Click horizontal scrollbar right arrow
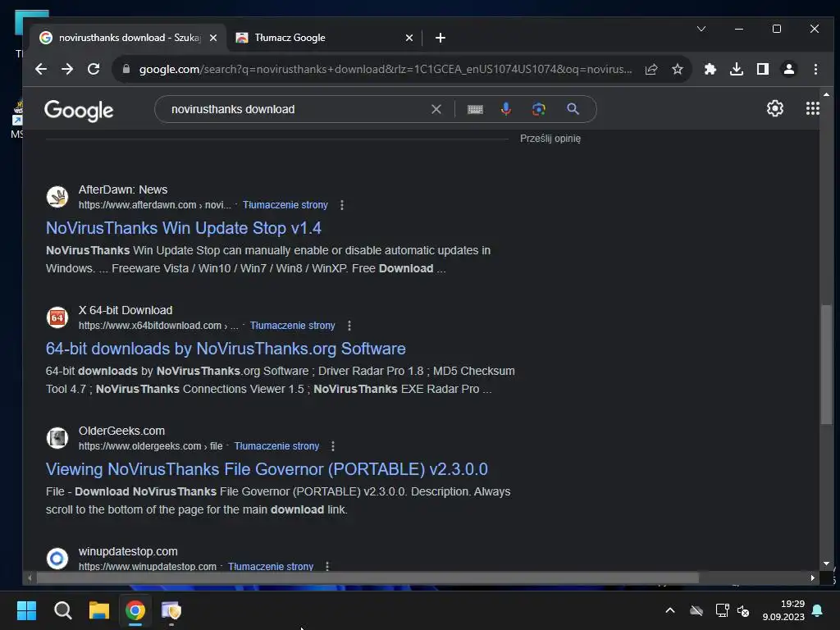The image size is (840, 630). 813,578
